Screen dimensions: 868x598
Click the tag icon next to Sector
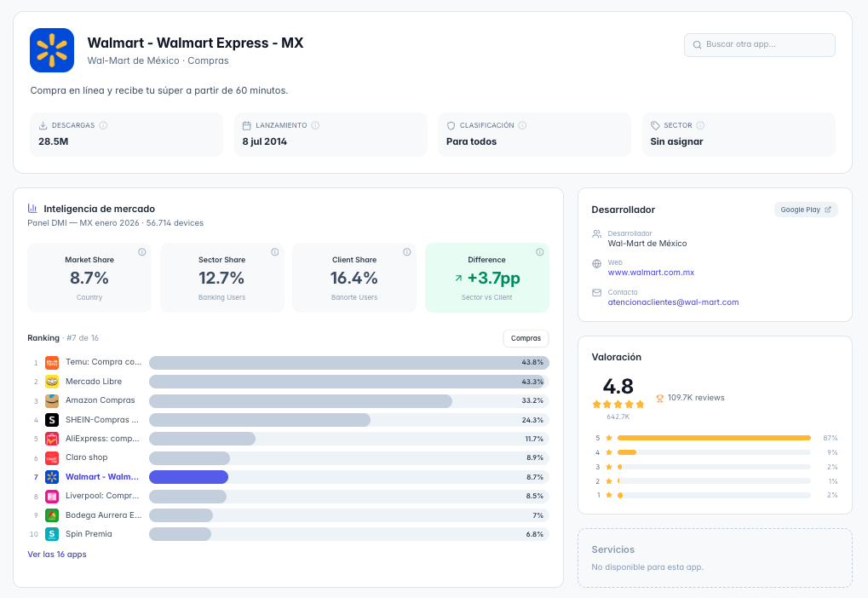[x=655, y=126]
